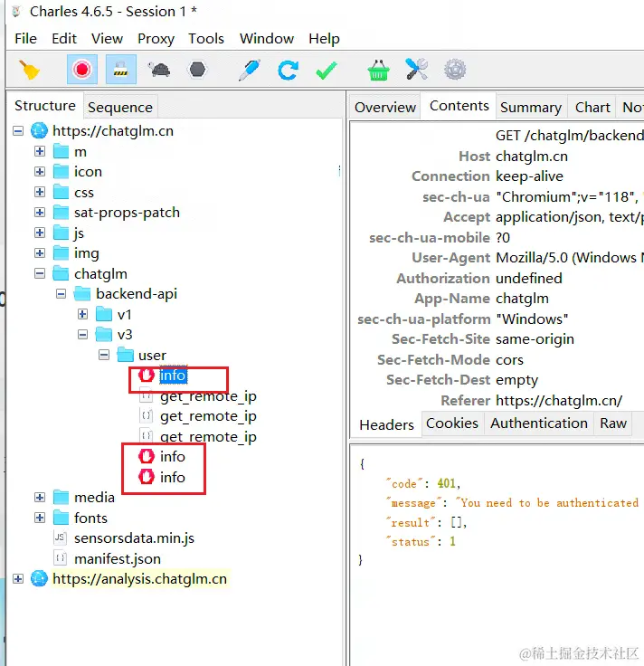Select manifest.json file entry
Image resolution: width=644 pixels, height=666 pixels.
pos(118,559)
